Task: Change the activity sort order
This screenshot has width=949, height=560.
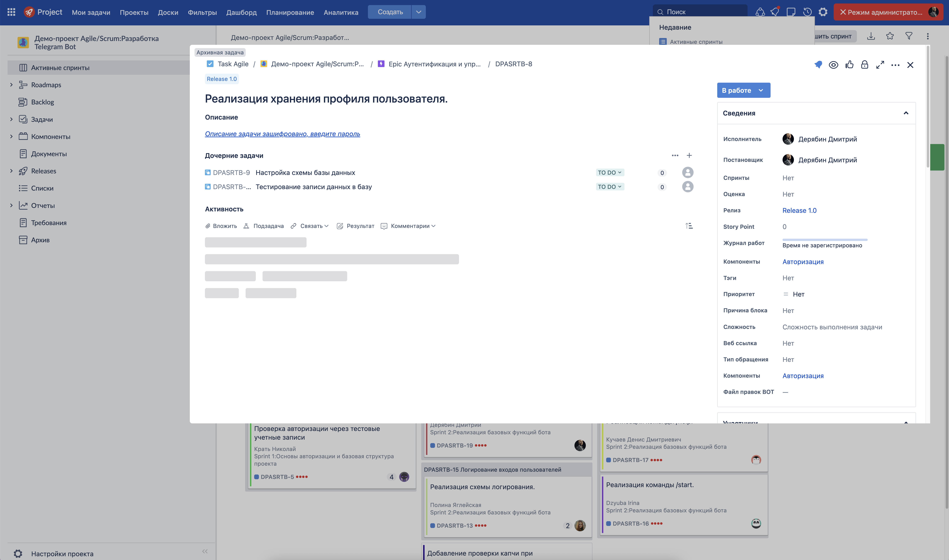Action: (689, 226)
